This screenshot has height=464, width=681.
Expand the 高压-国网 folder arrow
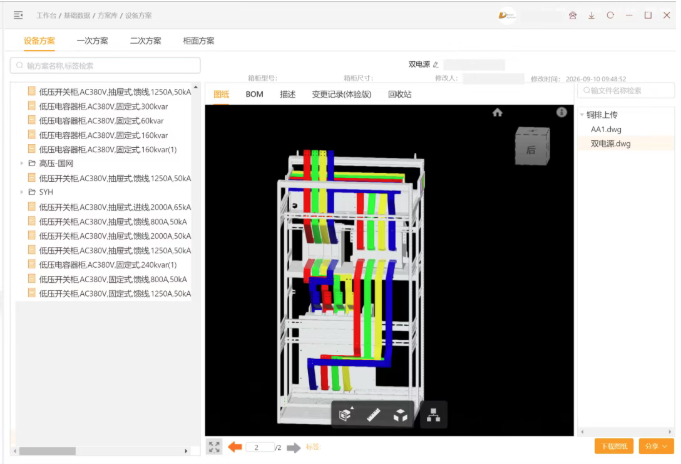(22, 163)
